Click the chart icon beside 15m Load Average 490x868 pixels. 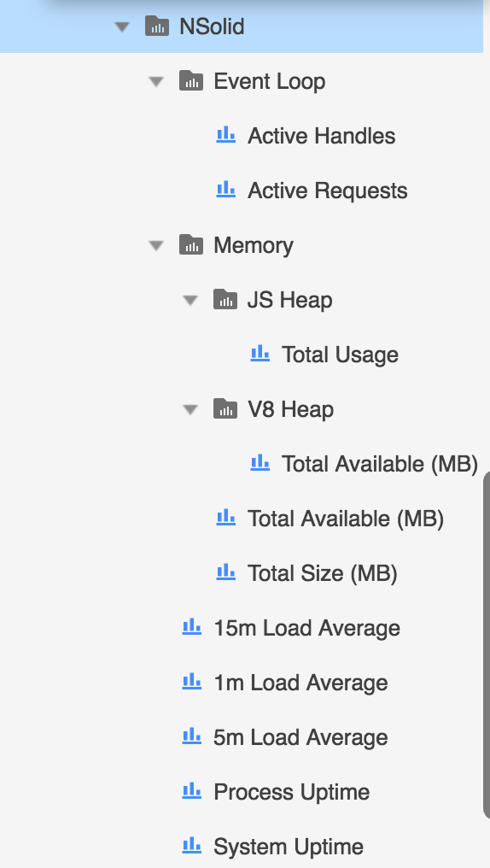coord(192,626)
